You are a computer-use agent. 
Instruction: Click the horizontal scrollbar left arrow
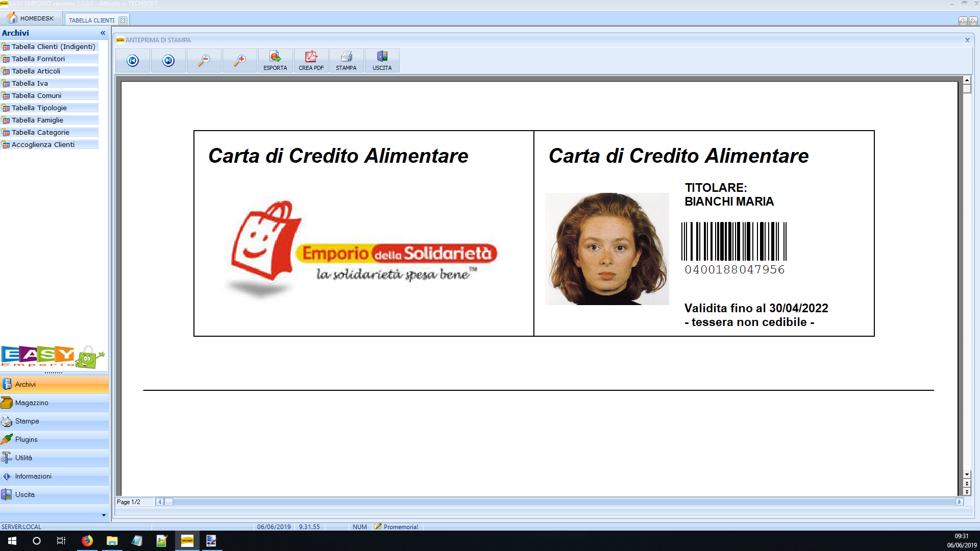(160, 502)
